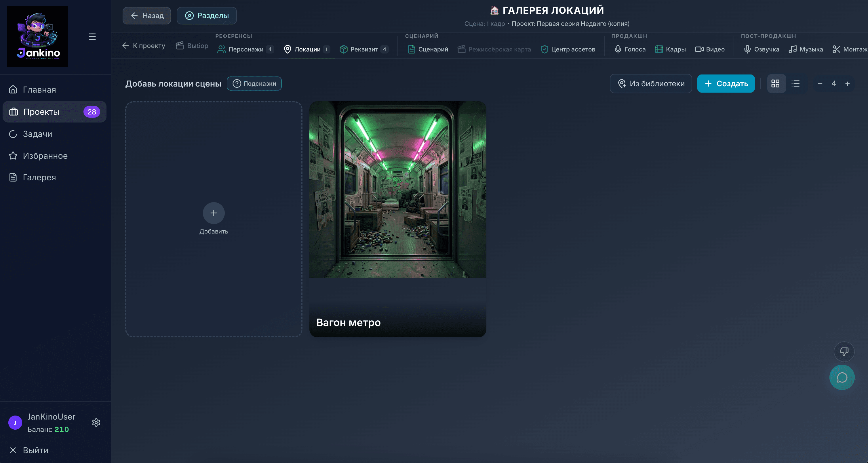This screenshot has height=463, width=868.
Task: Switch to the Реквизит tab
Action: pos(364,49)
